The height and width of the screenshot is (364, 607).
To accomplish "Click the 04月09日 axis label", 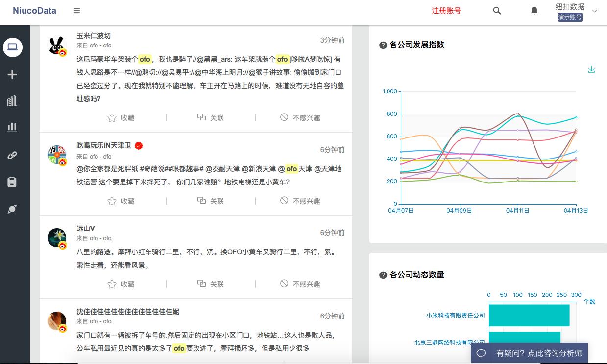I will (460, 211).
